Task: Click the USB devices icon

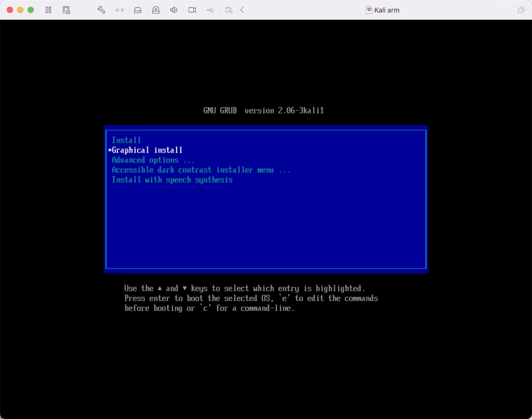Action: 210,10
